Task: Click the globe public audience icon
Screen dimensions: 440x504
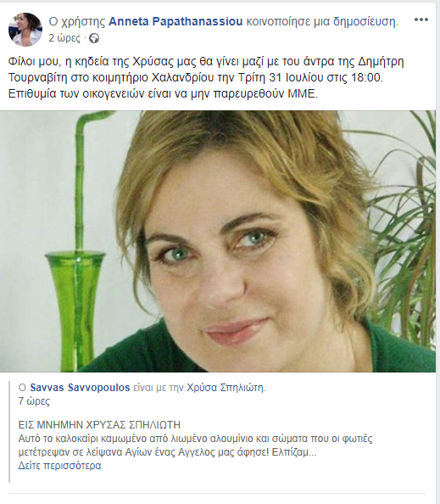Action: pos(94,38)
